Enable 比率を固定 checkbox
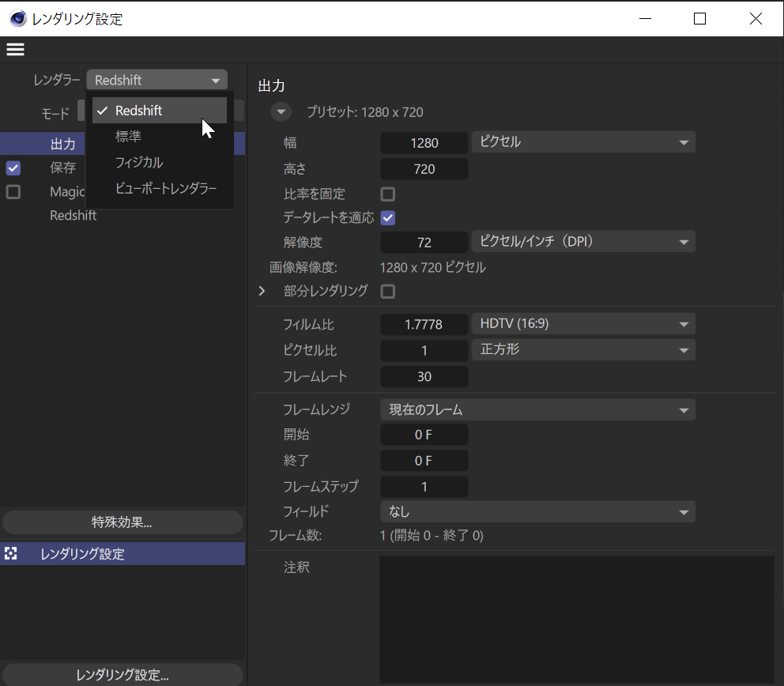Viewport: 784px width, 686px height. click(388, 194)
